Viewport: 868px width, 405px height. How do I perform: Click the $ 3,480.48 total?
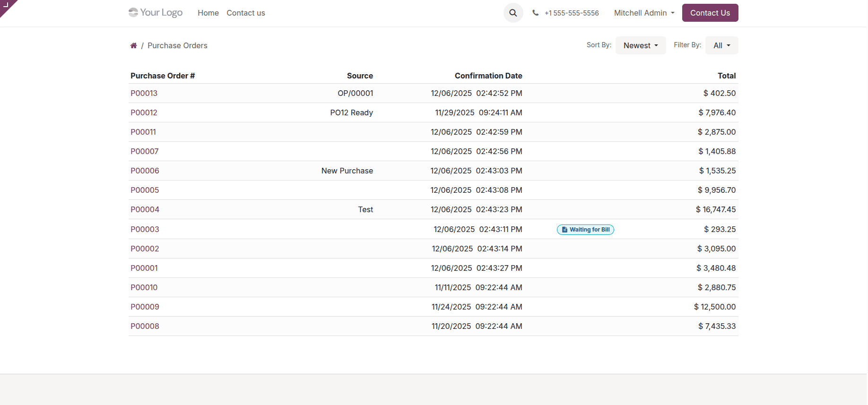716,268
